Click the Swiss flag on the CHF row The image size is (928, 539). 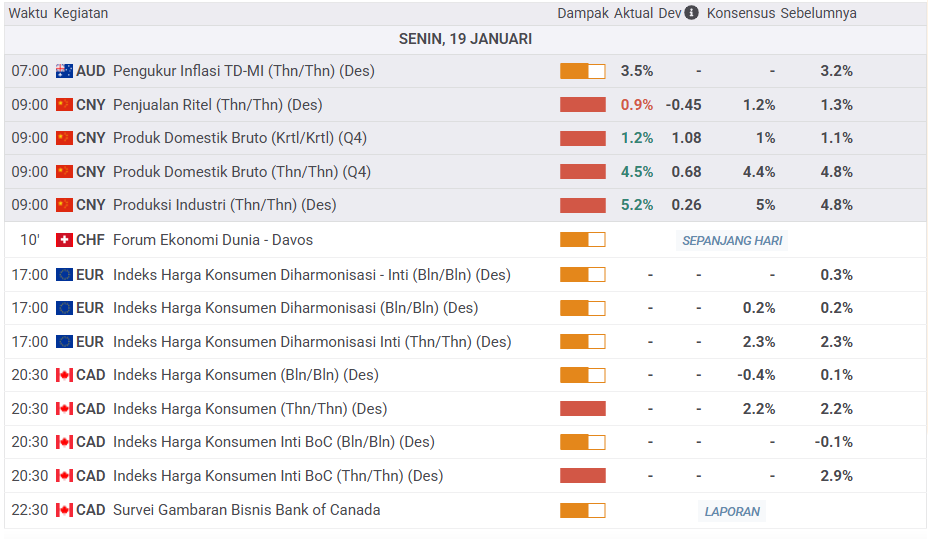coord(65,240)
